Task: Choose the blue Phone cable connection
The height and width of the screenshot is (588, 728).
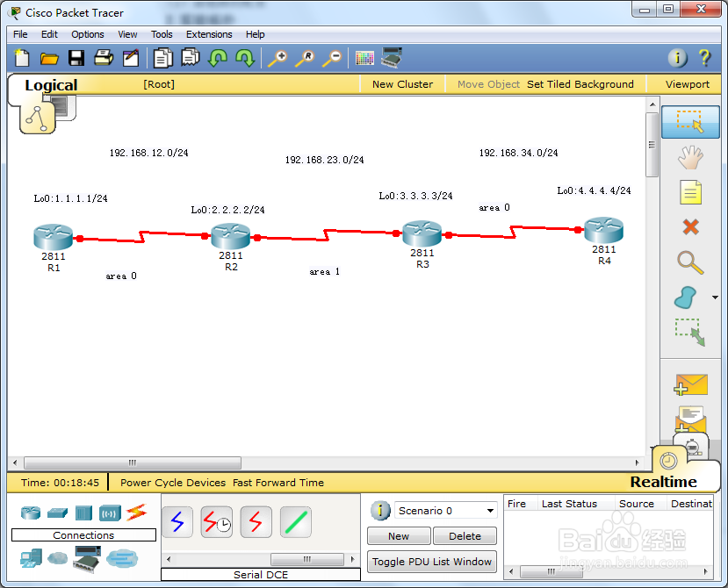Action: click(177, 522)
